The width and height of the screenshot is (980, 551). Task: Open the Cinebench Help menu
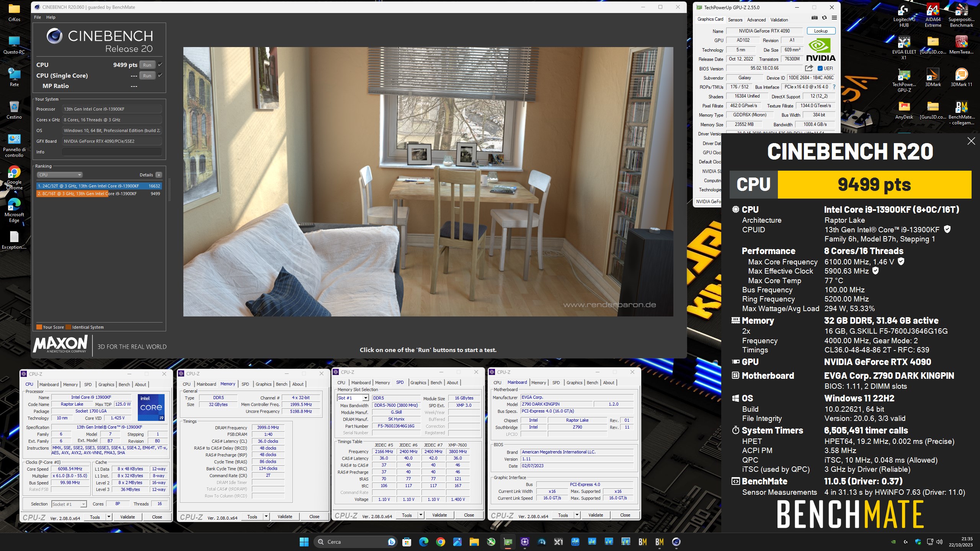[x=51, y=17]
